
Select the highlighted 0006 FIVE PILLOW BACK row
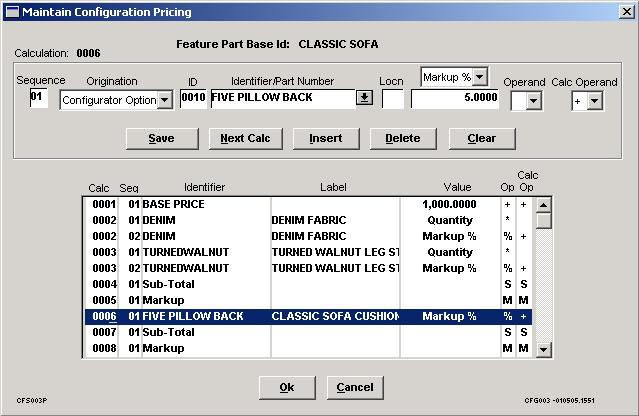pos(308,317)
